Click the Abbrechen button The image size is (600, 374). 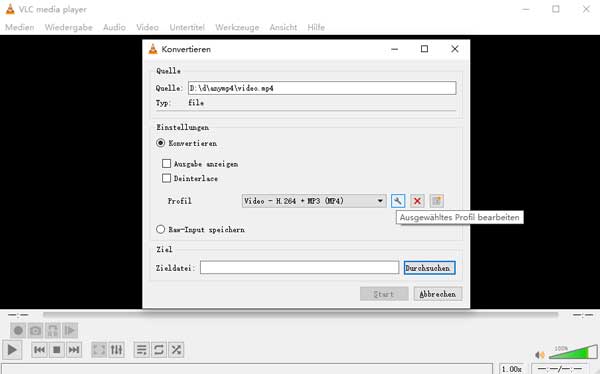click(x=438, y=294)
